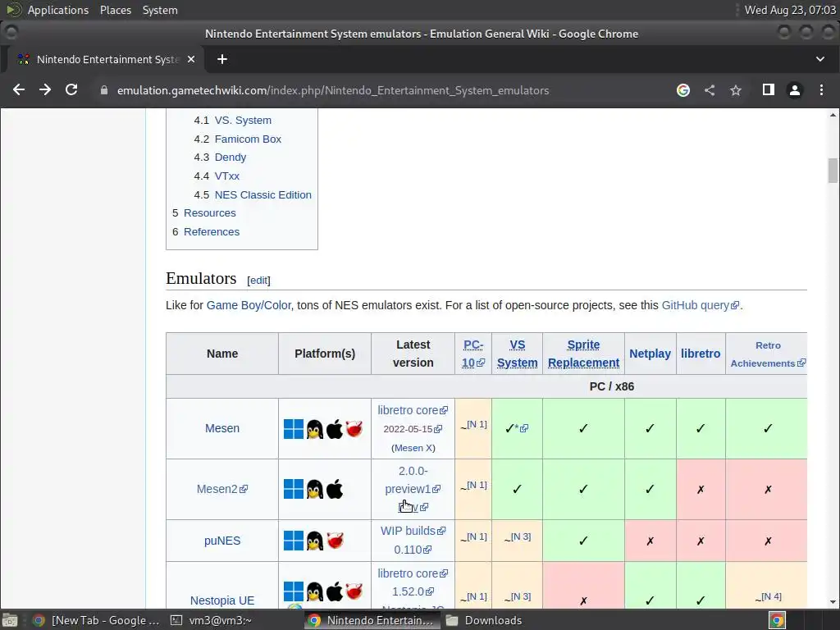Open Chrome profile avatar menu
Image resolution: width=840 pixels, height=630 pixels.
click(x=794, y=90)
